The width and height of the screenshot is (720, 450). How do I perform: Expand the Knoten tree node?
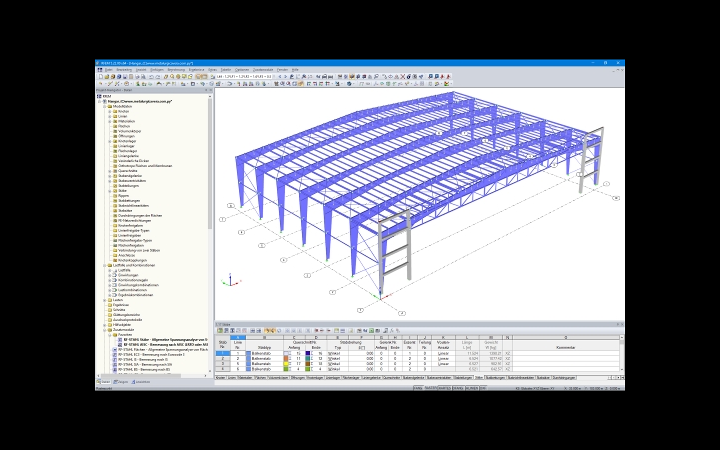point(110,111)
